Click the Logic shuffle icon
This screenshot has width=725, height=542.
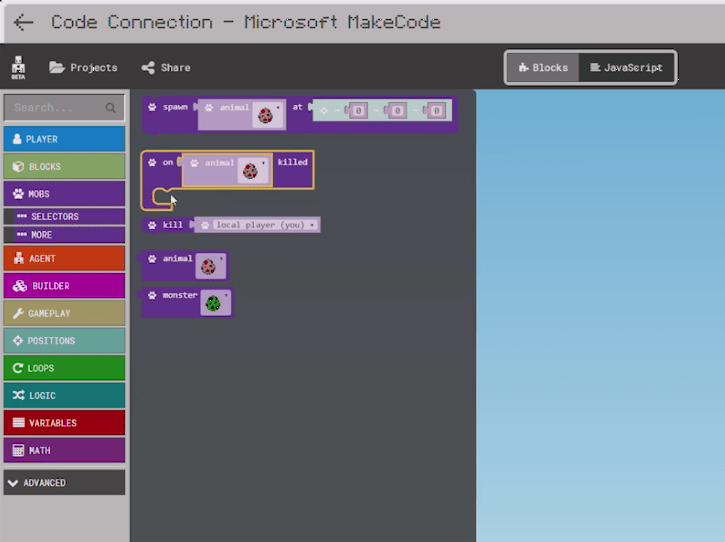click(18, 396)
